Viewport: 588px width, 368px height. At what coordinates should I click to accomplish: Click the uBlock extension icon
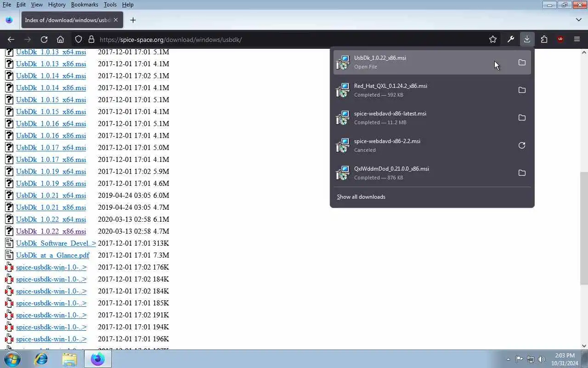click(560, 40)
